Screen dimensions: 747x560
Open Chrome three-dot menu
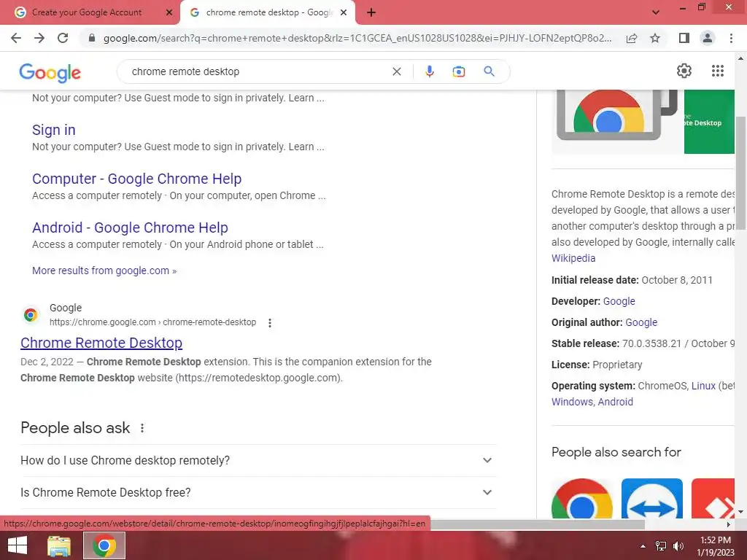click(x=731, y=38)
